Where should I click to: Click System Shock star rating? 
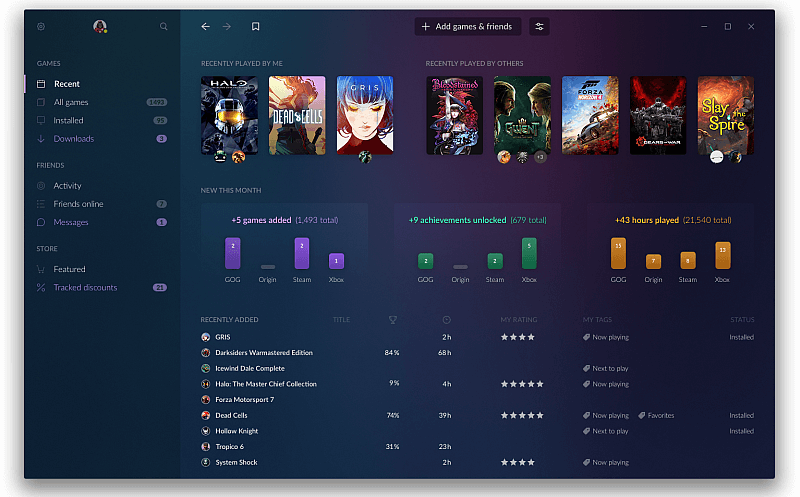tap(517, 462)
